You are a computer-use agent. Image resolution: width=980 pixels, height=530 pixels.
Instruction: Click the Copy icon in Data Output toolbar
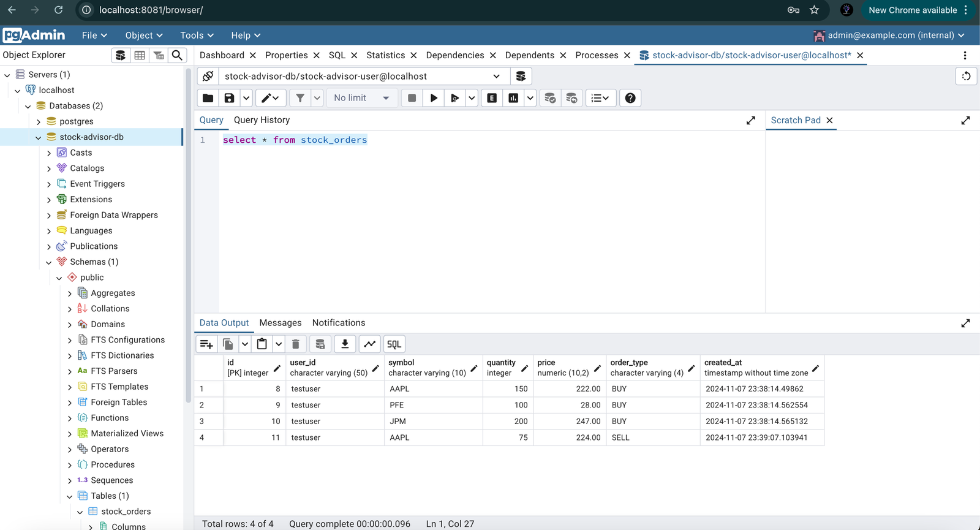228,344
